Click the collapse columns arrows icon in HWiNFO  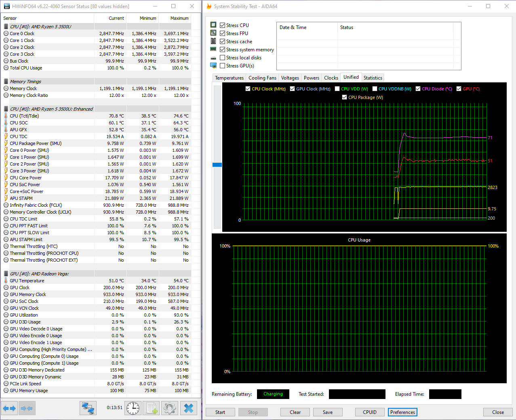click(27, 408)
